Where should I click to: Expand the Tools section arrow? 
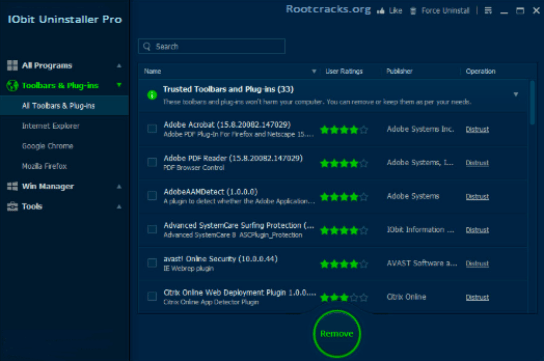119,207
